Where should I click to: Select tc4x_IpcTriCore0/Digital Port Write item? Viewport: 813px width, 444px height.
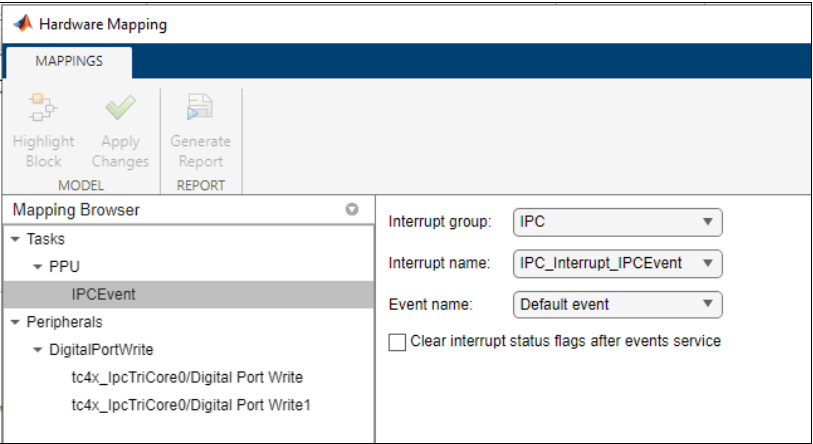tap(187, 377)
